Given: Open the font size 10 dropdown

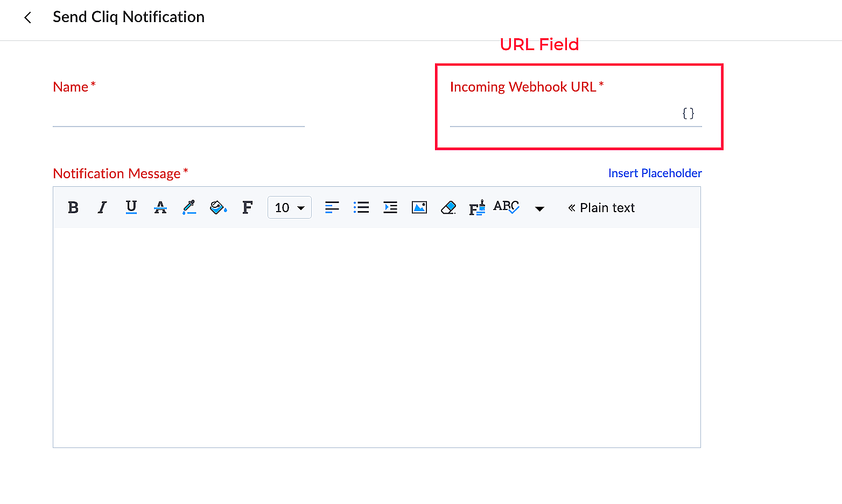Looking at the screenshot, I should pyautogui.click(x=290, y=207).
